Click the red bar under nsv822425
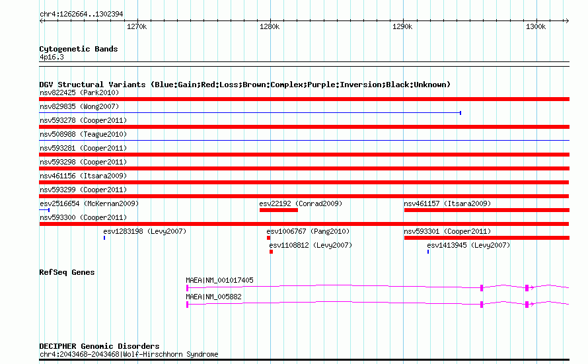The width and height of the screenshot is (588, 364). [x=304, y=99]
